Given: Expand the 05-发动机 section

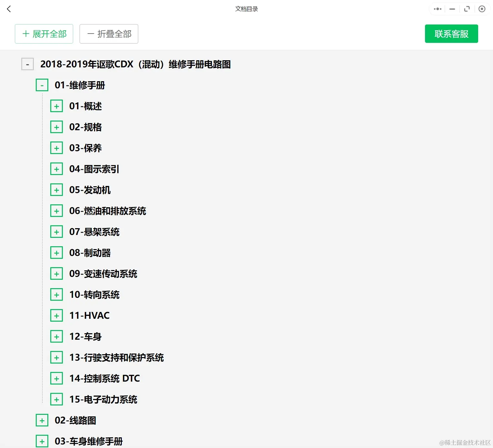Looking at the screenshot, I should pos(57,190).
